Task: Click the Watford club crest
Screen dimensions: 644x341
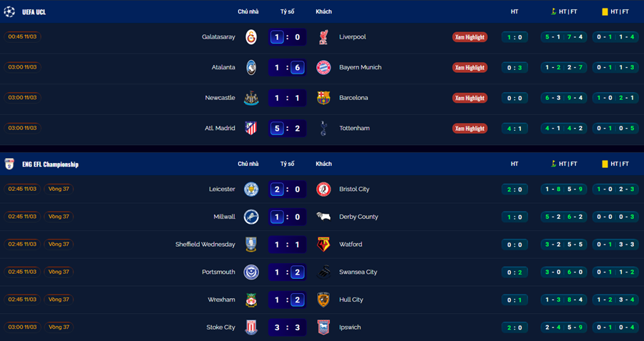Action: (x=323, y=244)
